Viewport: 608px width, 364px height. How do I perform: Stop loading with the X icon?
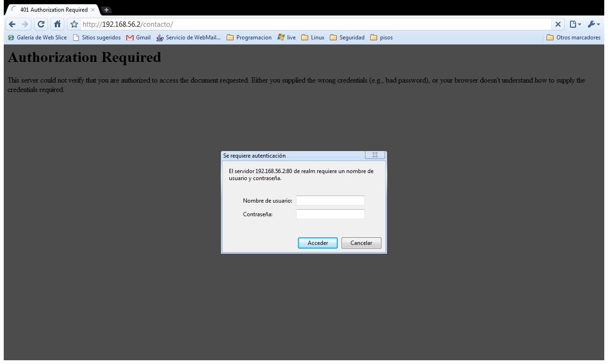click(558, 24)
